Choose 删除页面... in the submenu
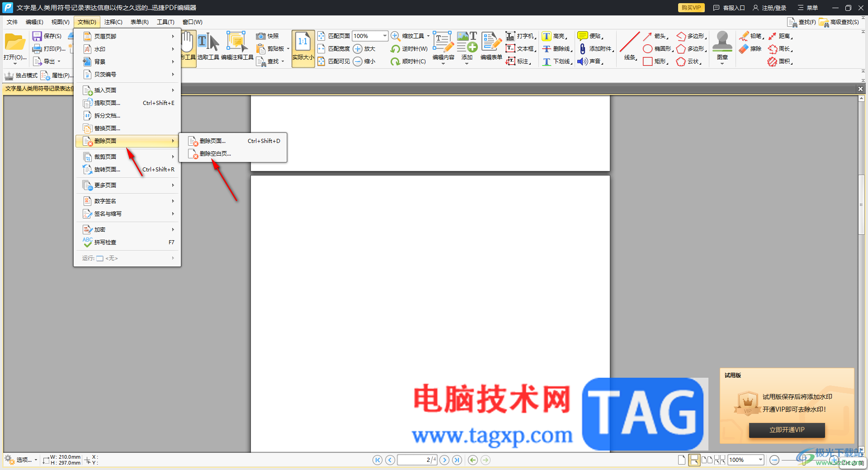This screenshot has height=470, width=868. 233,141
